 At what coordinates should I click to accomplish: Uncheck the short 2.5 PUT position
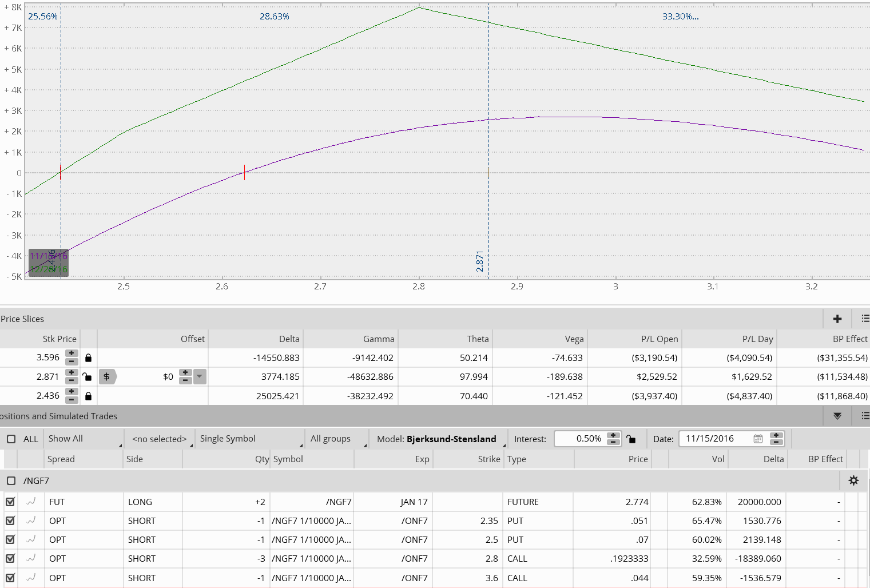[10, 539]
